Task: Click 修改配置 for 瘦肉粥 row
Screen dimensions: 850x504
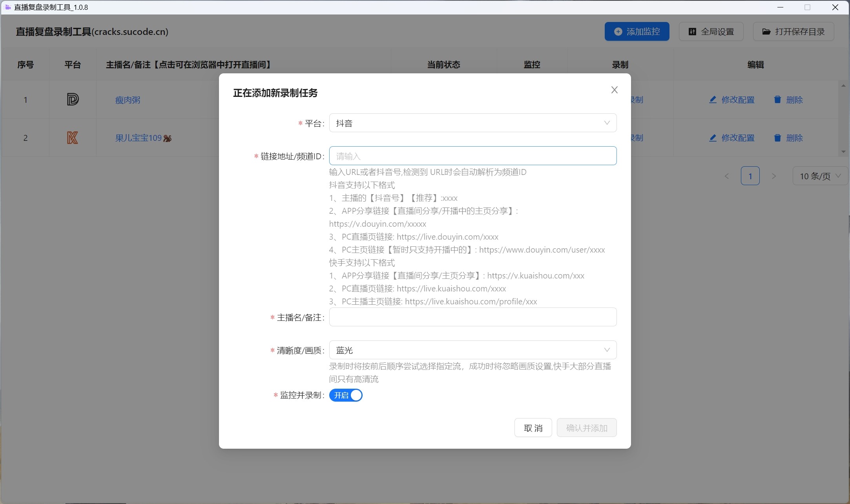Action: tap(732, 100)
